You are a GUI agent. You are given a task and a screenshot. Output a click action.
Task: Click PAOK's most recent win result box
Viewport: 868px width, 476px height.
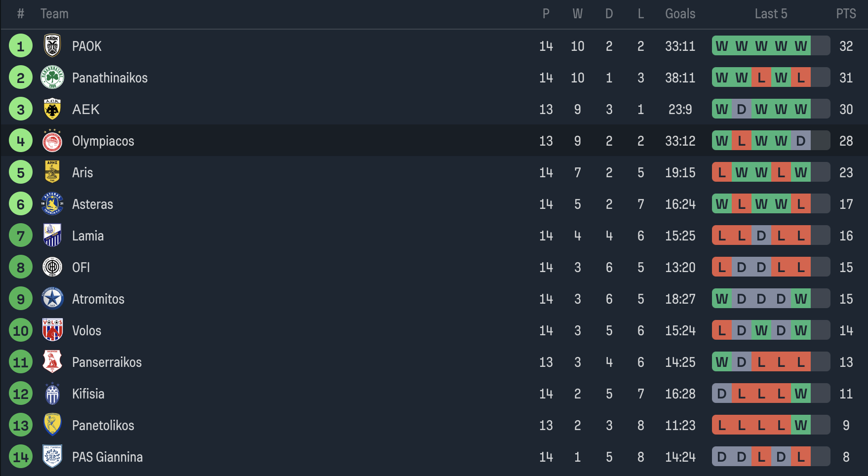tap(800, 46)
